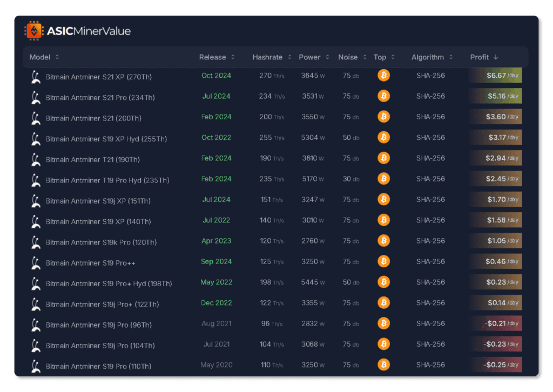Image resolution: width=553 pixels, height=392 pixels.
Task: Open Bitmain Antminer S19 Pro (110Th) link
Action: click(98, 366)
